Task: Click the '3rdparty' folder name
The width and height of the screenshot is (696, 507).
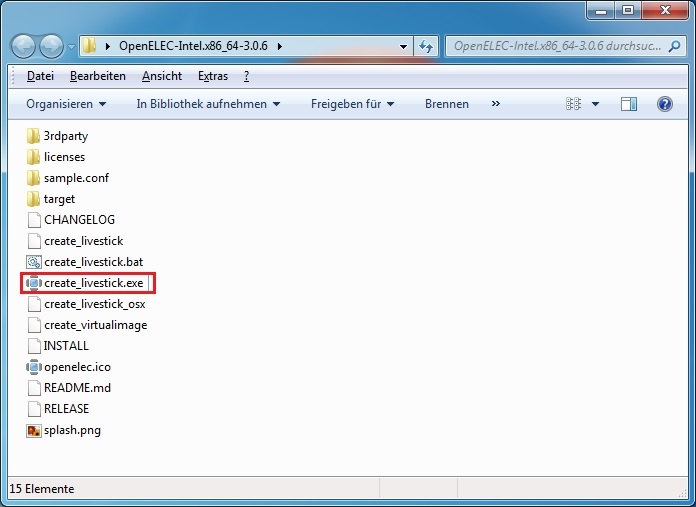Action: point(66,136)
